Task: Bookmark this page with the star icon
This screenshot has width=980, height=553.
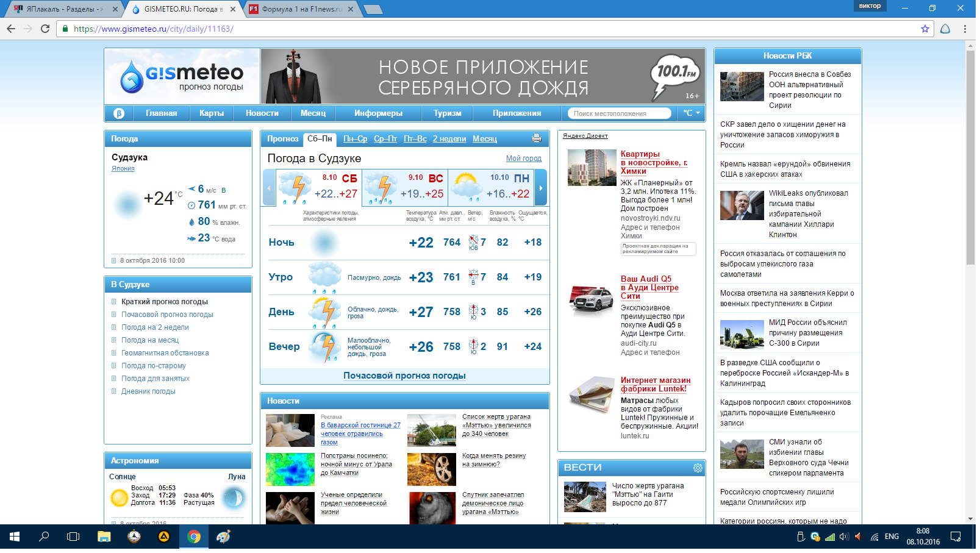Action: pos(925,29)
